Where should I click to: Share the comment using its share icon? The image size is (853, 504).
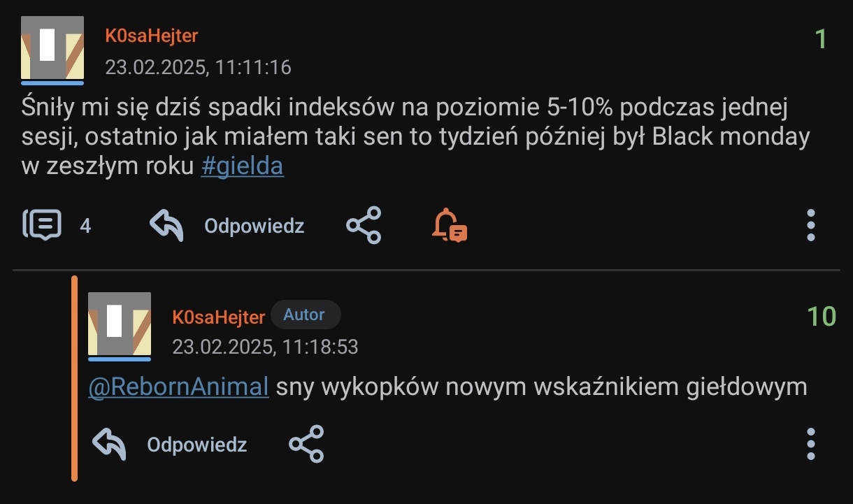point(306,444)
